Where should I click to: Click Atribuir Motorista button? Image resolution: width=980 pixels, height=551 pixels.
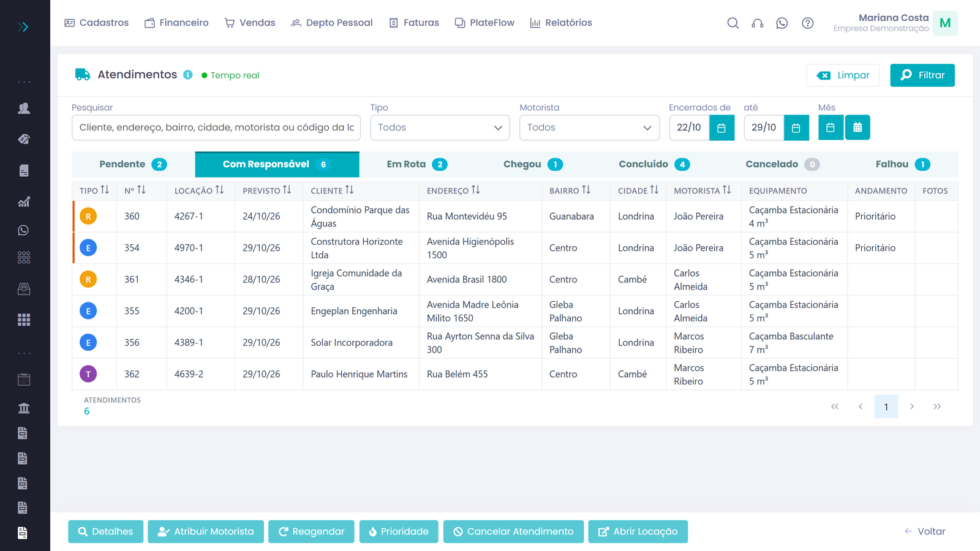(x=206, y=531)
